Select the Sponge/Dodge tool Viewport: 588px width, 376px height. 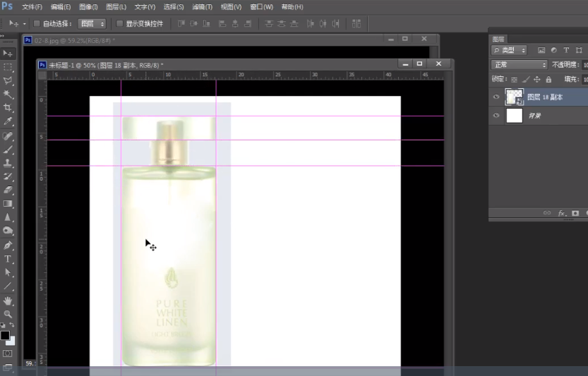8,231
